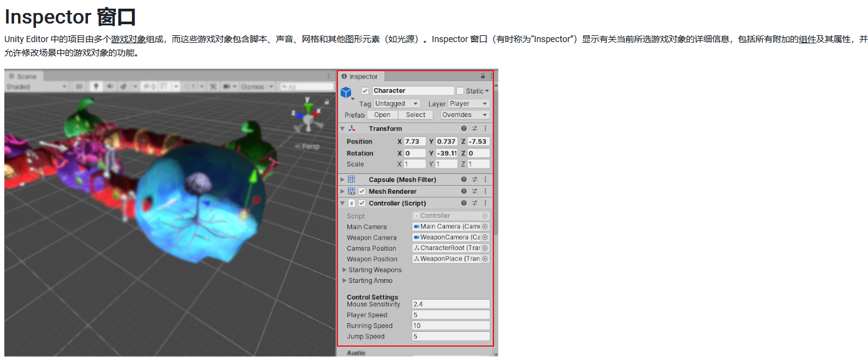This screenshot has width=868, height=364.
Task: Open Transform component three-dot menu
Action: pos(485,129)
